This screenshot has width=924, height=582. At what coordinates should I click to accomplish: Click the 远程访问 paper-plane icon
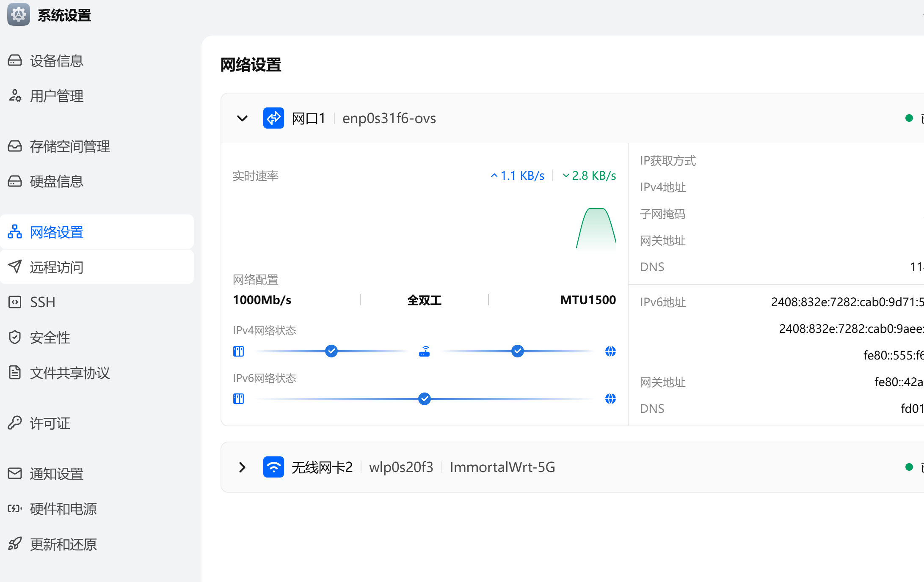15,266
